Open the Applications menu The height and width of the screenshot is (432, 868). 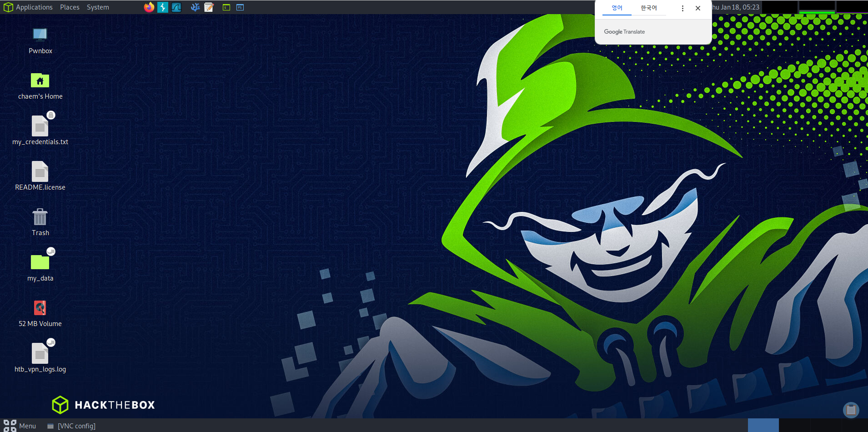tap(28, 7)
